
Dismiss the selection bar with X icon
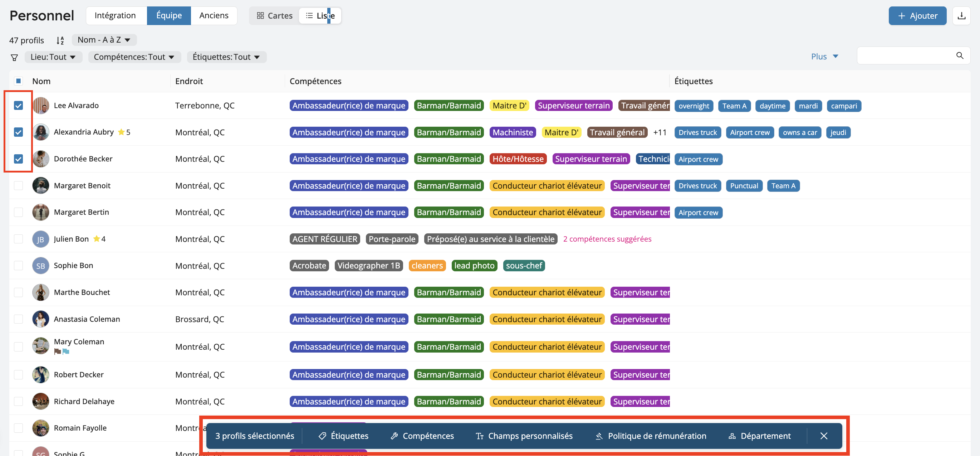824,436
